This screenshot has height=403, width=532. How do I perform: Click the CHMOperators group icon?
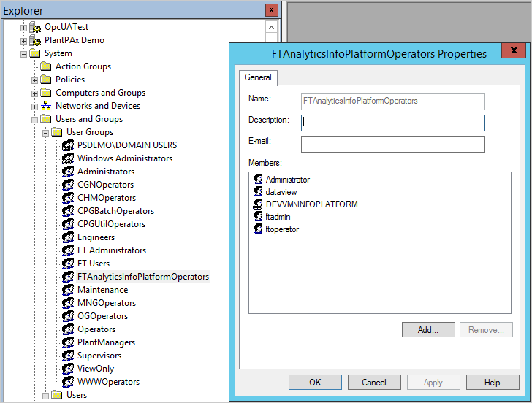68,198
